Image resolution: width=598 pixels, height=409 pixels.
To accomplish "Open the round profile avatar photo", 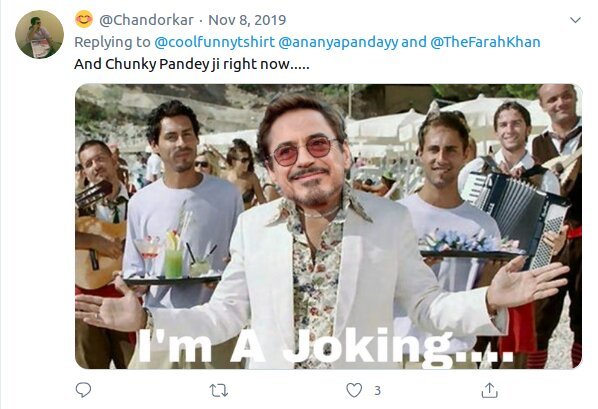I will [39, 34].
